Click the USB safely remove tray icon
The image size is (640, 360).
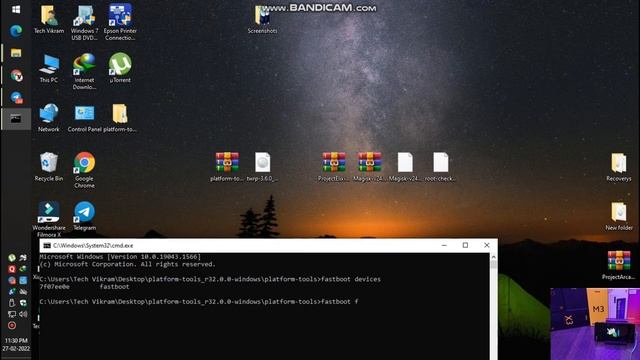12,303
